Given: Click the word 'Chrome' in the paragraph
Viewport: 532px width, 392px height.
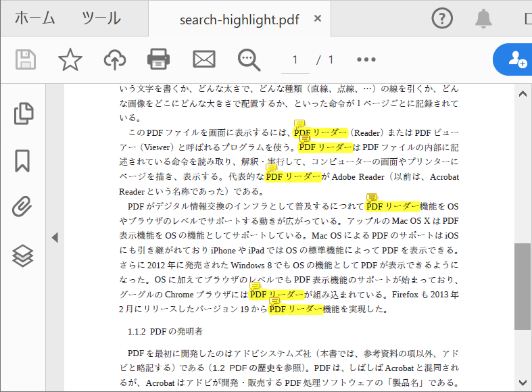Looking at the screenshot, I should [x=179, y=295].
